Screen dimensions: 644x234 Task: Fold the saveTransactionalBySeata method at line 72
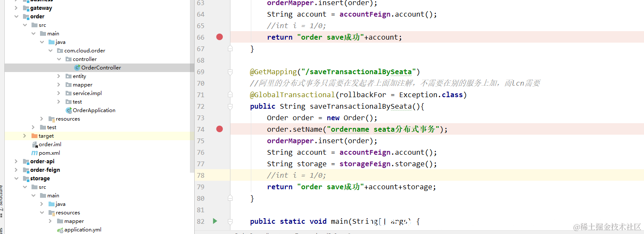[x=230, y=106]
